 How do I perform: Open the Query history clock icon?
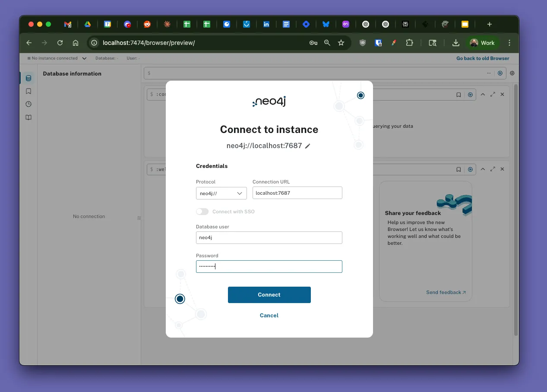(x=28, y=104)
